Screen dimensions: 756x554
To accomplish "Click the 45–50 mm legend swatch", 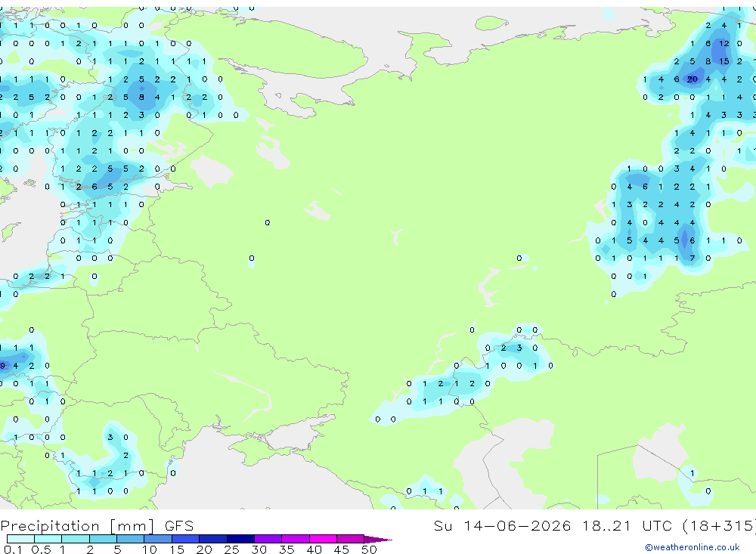I will tap(351, 539).
